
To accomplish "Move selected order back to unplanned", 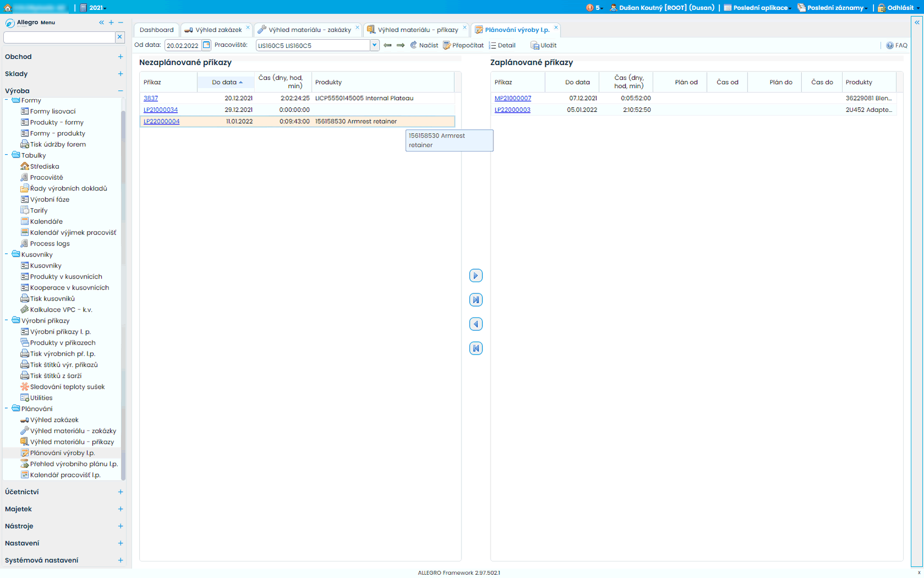I will 476,324.
